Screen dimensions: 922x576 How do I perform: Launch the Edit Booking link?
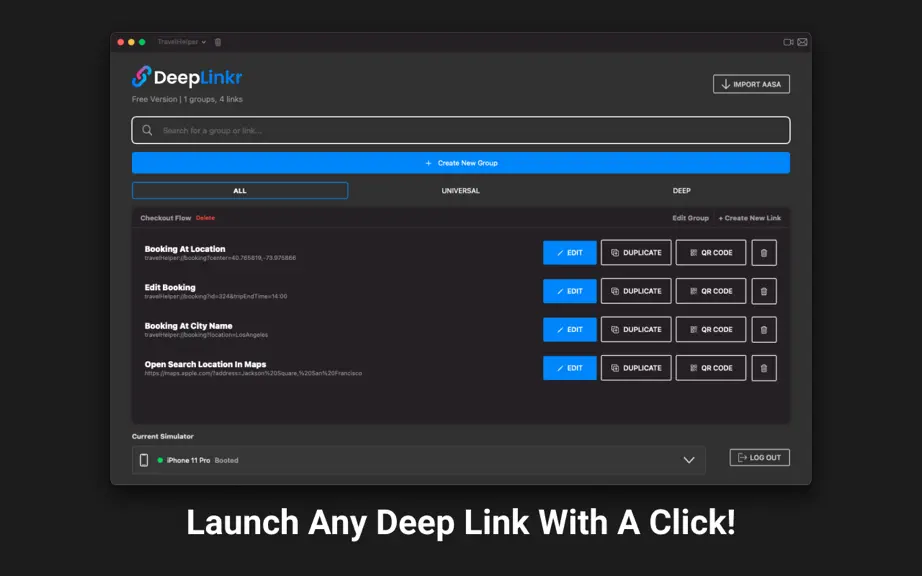[170, 287]
